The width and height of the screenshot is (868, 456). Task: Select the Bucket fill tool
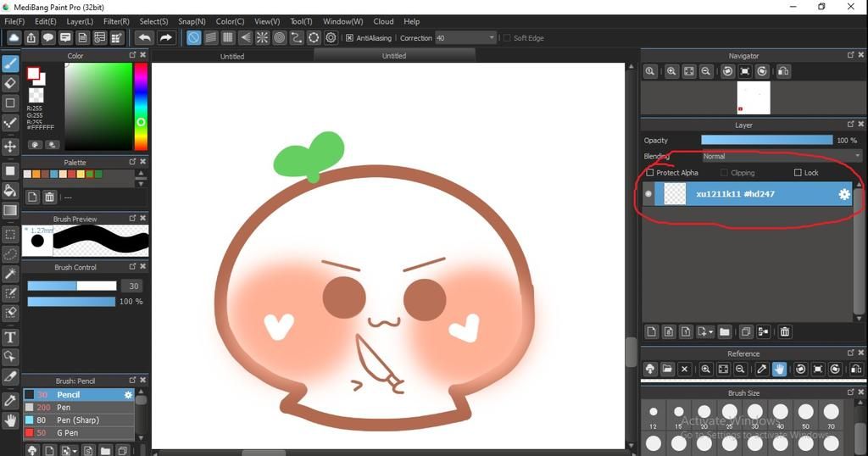tap(10, 191)
